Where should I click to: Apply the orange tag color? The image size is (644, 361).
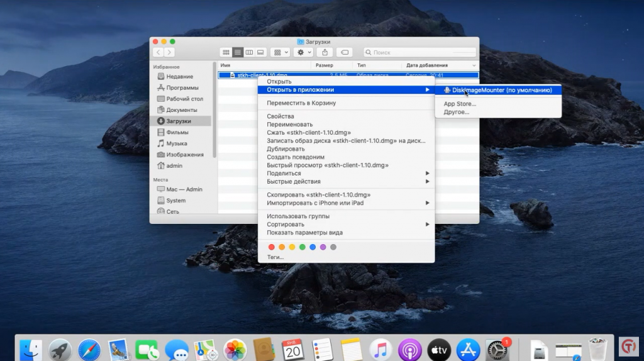pyautogui.click(x=282, y=247)
